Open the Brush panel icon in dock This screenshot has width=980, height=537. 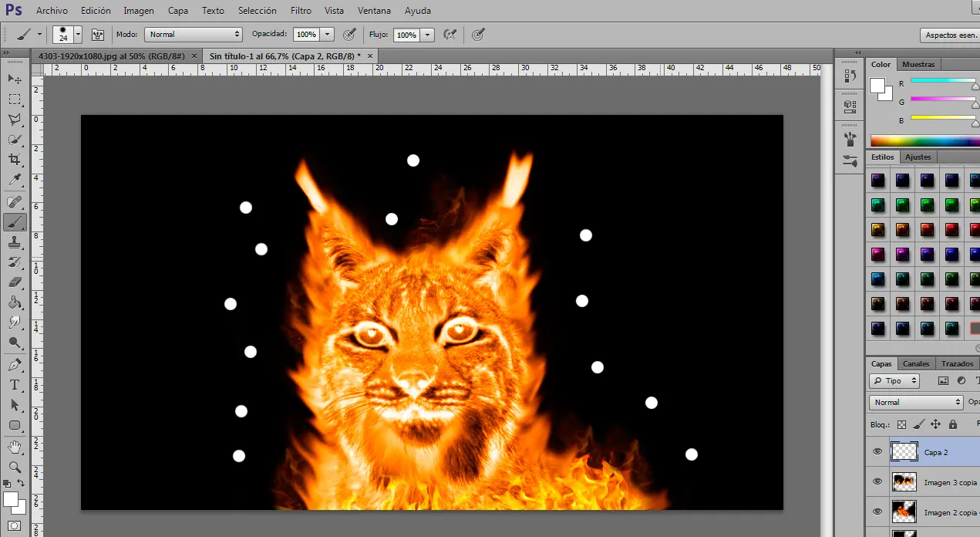pyautogui.click(x=850, y=139)
